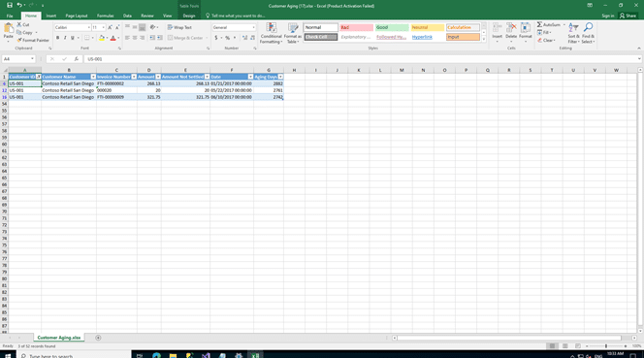Toggle Wrap Text option
The width and height of the screenshot is (644, 358).
(179, 27)
